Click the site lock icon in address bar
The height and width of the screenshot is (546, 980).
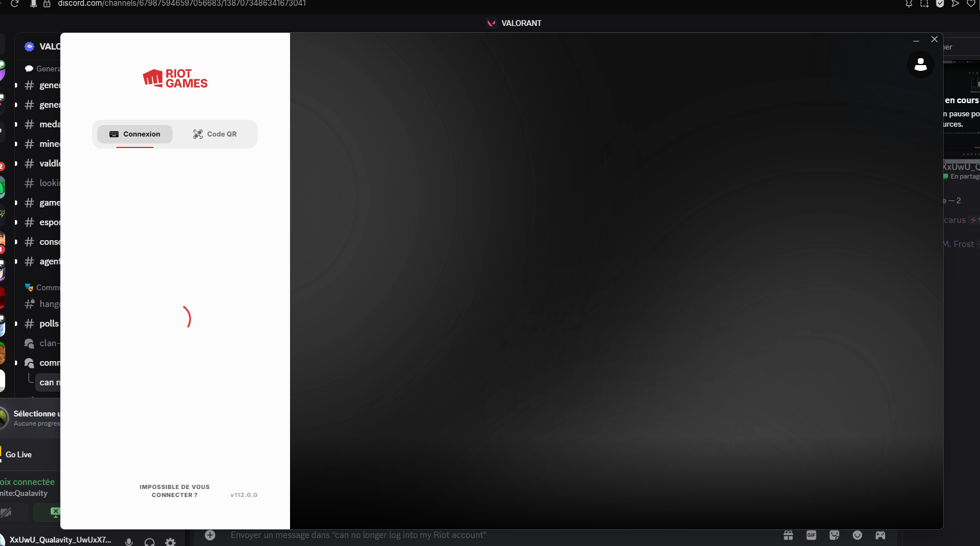point(47,3)
